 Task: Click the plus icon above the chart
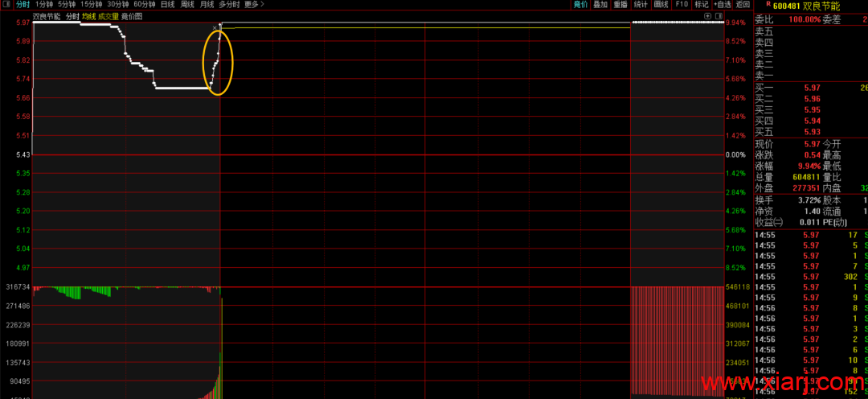tap(707, 16)
